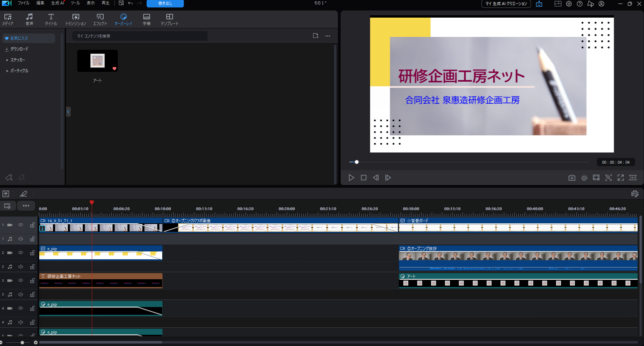Switch to the トランジション tab
Viewport: 644px width, 346px height.
76,20
